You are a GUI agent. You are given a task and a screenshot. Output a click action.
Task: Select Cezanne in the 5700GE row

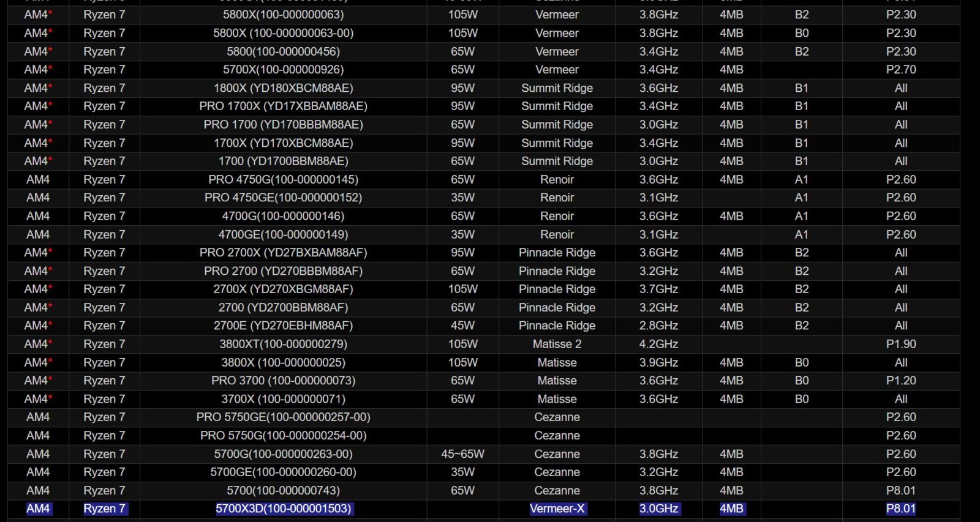[557, 472]
